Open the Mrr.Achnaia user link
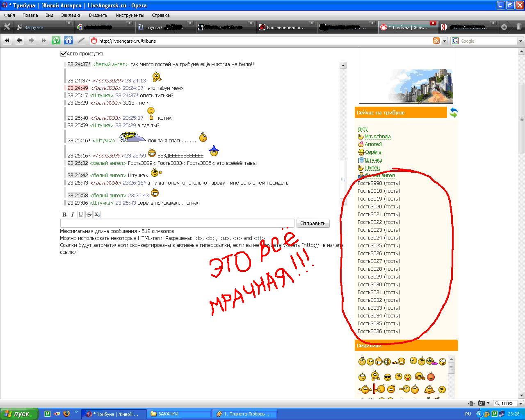 (377, 137)
